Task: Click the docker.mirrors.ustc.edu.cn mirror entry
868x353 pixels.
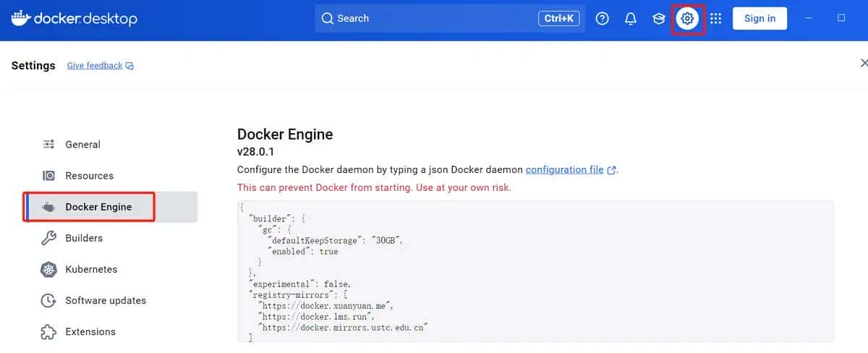Action: pos(344,328)
